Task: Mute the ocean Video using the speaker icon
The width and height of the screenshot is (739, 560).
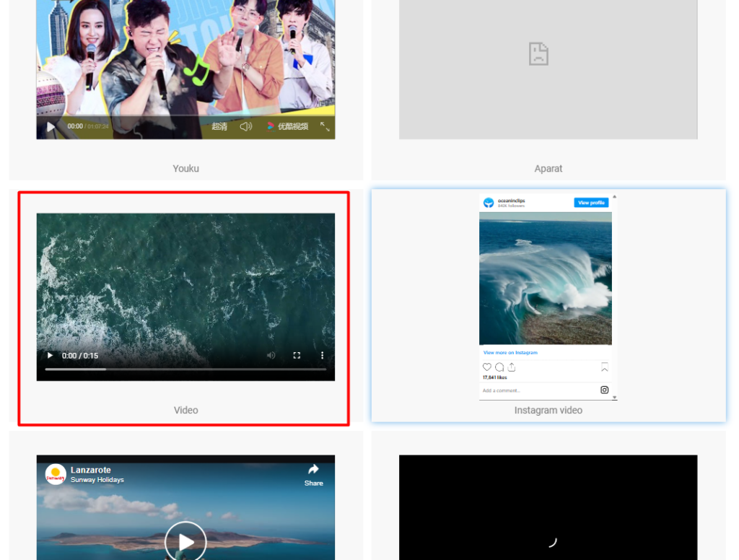Action: click(x=271, y=356)
